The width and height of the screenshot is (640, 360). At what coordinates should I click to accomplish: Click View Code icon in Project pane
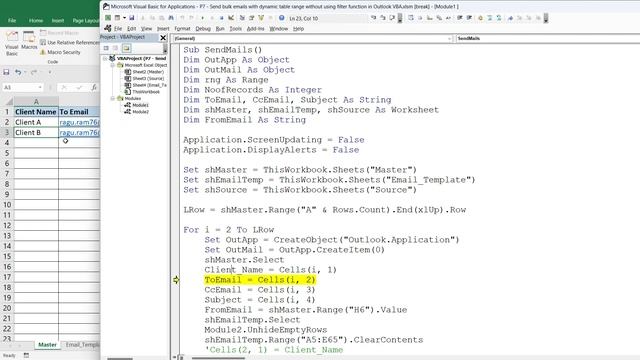point(106,48)
